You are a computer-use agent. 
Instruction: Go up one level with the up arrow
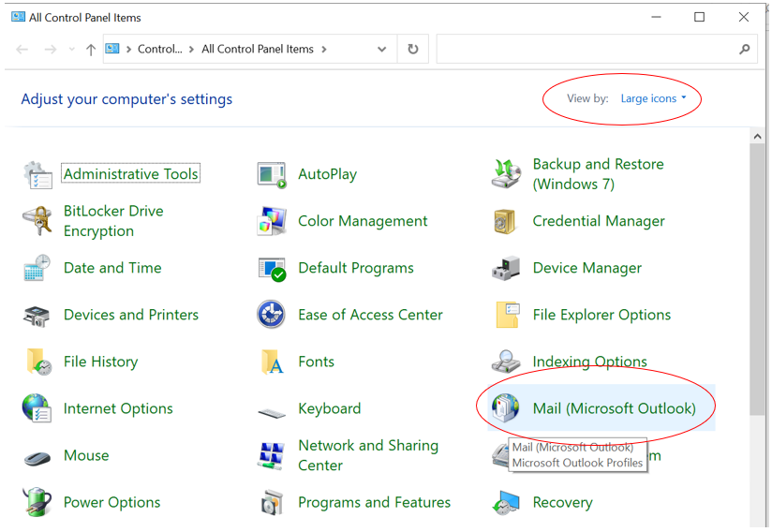(90, 50)
